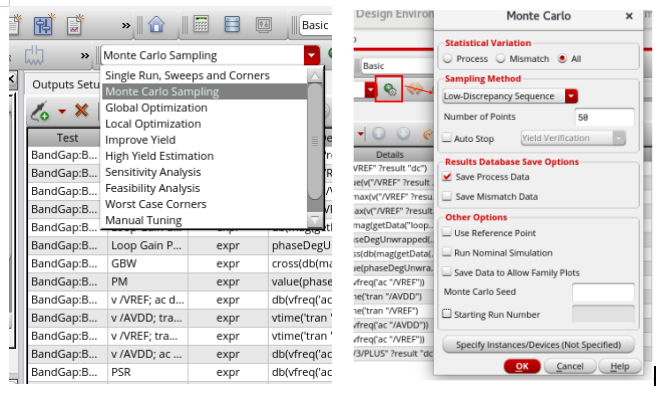
Task: Open small red arrow dropdown left of up-arrow icon
Action: pos(361,134)
